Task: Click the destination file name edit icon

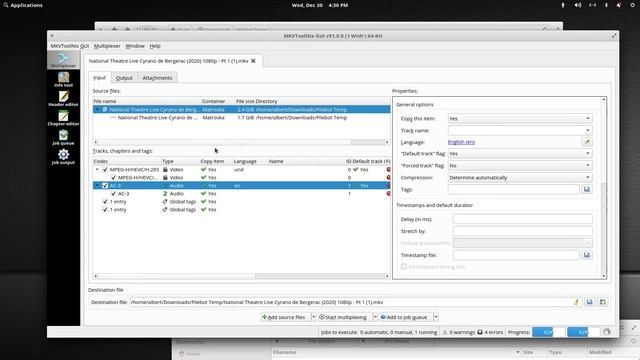Action: tap(576, 302)
